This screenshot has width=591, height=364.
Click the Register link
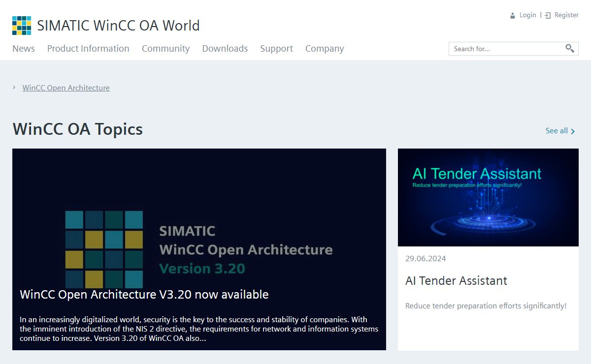566,15
